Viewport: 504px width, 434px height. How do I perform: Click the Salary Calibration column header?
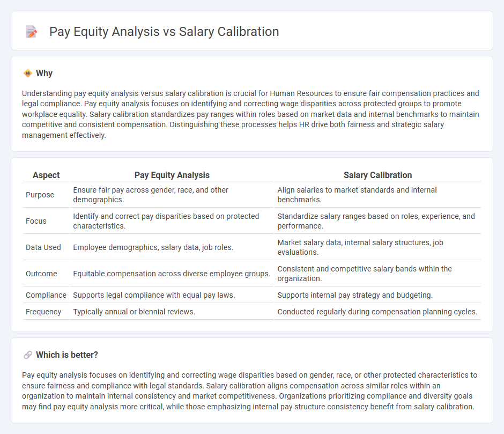pyautogui.click(x=377, y=175)
